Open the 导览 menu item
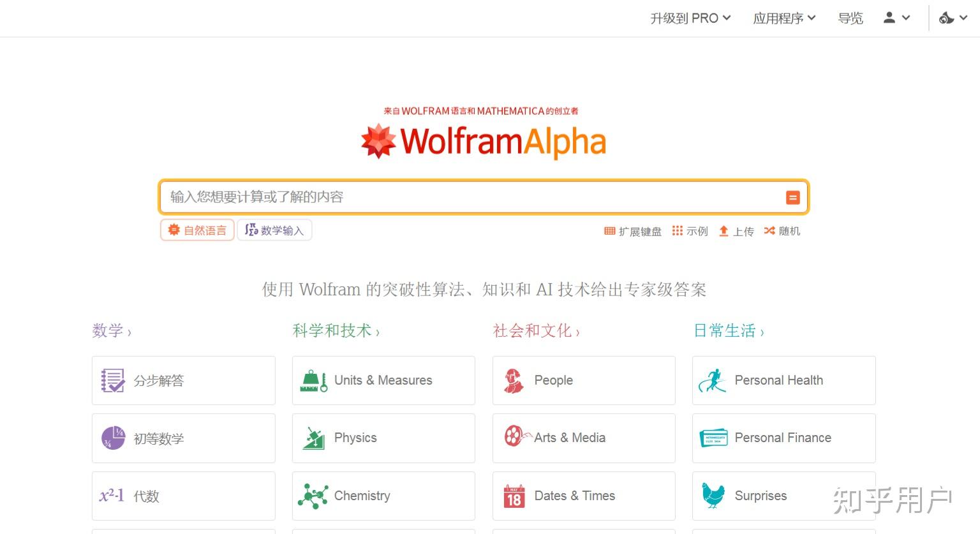Viewport: 980px width, 534px height. 850,19
